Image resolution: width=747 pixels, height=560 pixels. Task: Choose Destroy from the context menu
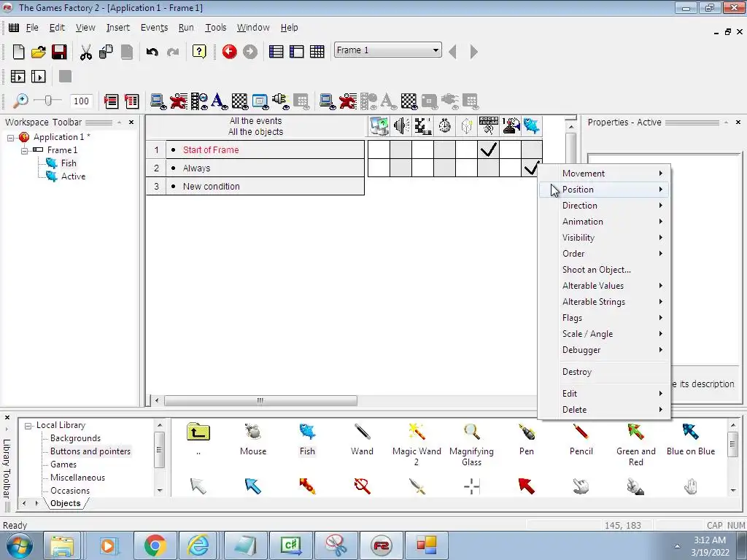[605, 372]
